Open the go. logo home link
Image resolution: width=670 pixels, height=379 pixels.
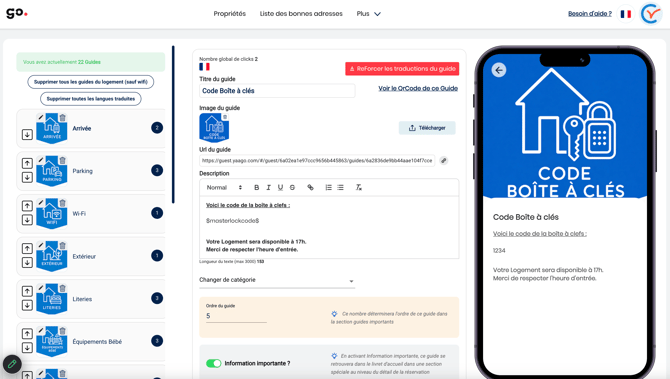pos(17,13)
